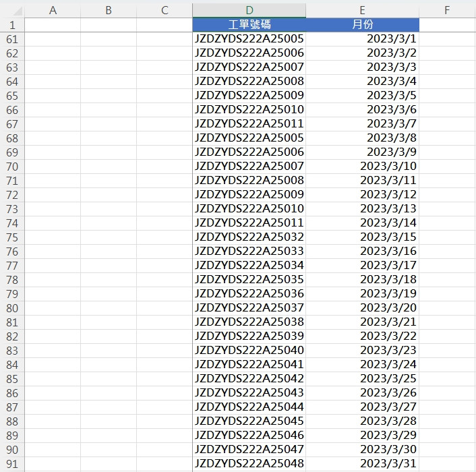Select cell with date 2023/3/4
The width and height of the screenshot is (476, 472).
coord(363,82)
